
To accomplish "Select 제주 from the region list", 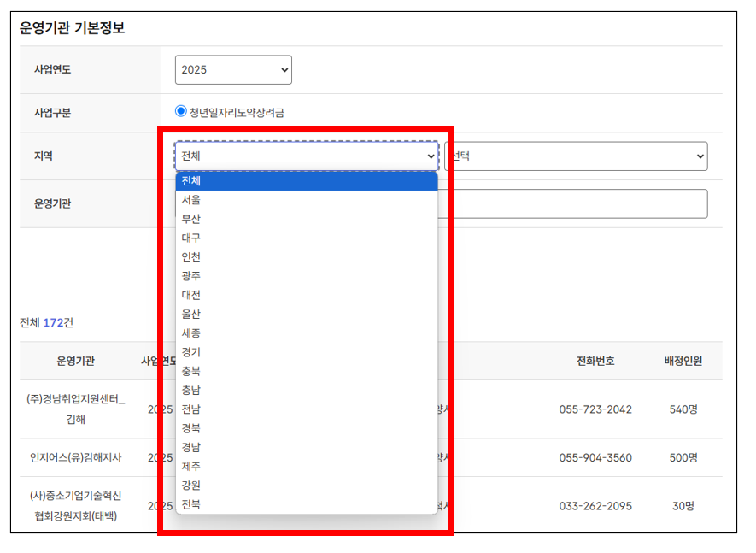I will [x=192, y=467].
